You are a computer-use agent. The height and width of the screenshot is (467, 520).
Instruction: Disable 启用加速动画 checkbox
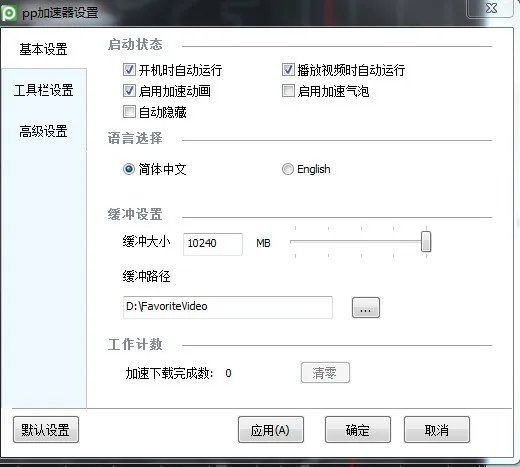point(129,91)
